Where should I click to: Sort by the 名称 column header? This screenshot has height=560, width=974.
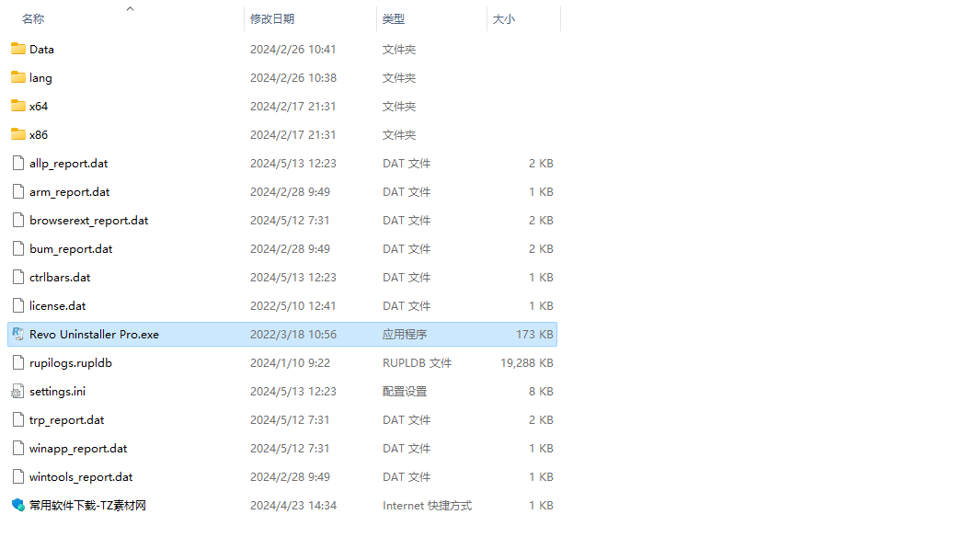coord(33,18)
